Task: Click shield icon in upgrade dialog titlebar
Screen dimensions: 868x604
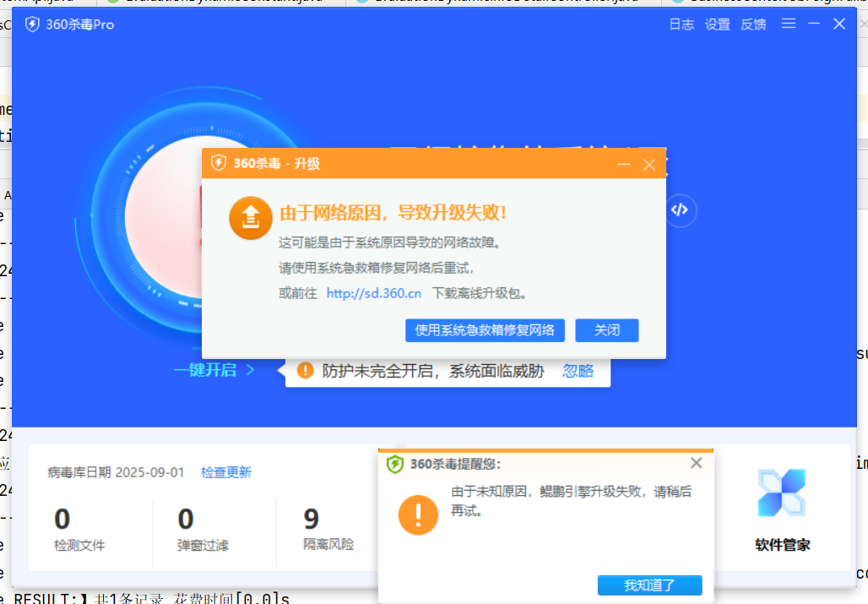Action: pyautogui.click(x=218, y=164)
